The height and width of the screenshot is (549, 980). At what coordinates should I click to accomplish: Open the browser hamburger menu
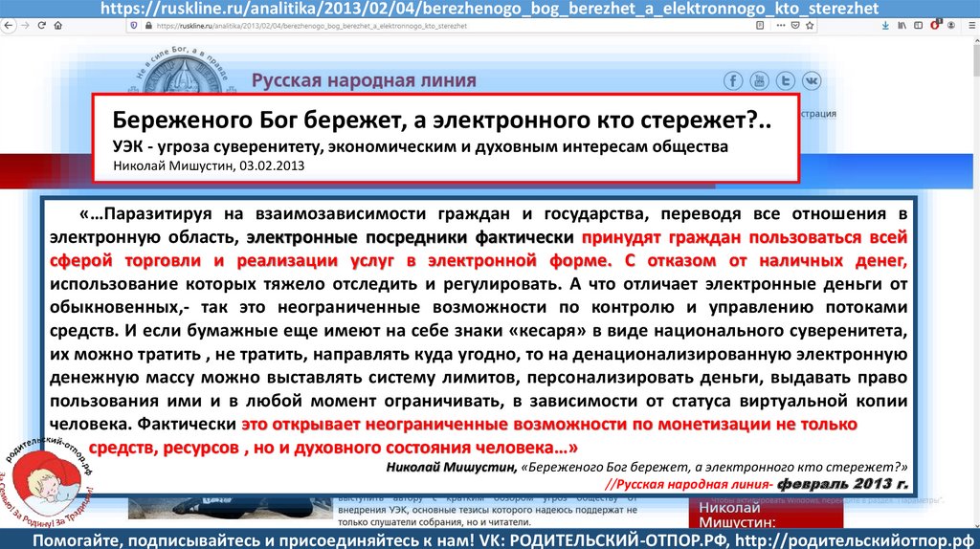(970, 26)
